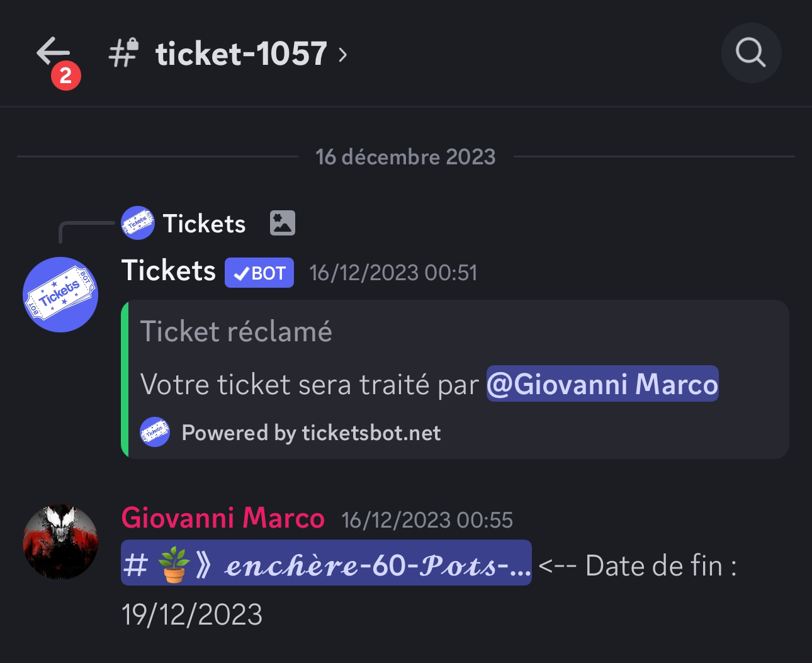Open the ticket-1057 channel title
Viewport: 812px width, 663px height.
pyautogui.click(x=241, y=54)
